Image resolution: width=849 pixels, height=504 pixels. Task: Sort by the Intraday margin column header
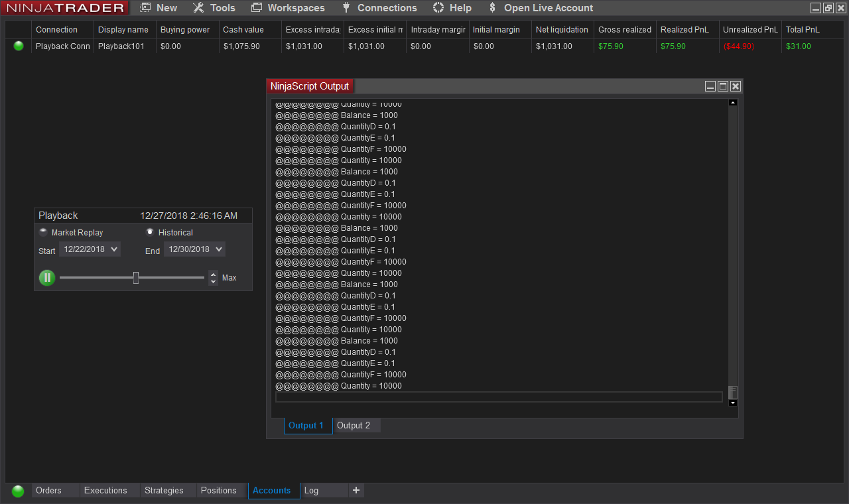438,30
